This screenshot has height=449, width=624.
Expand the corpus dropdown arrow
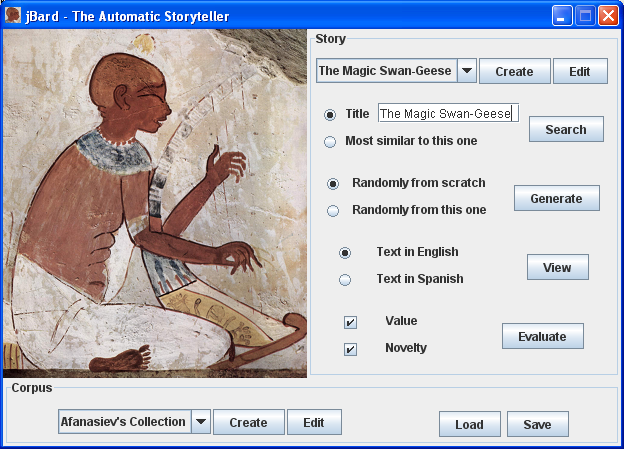tap(201, 422)
